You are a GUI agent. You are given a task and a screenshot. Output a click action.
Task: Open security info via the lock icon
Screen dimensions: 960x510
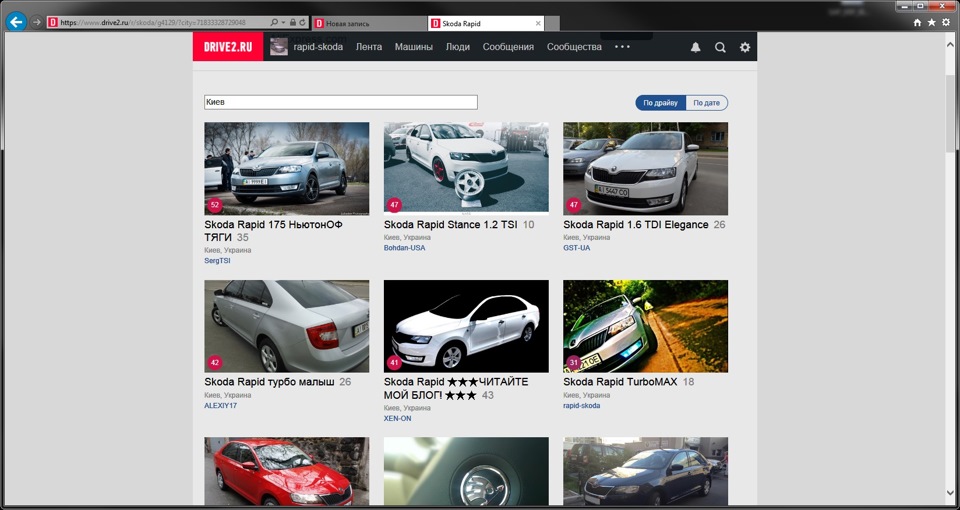coord(293,22)
